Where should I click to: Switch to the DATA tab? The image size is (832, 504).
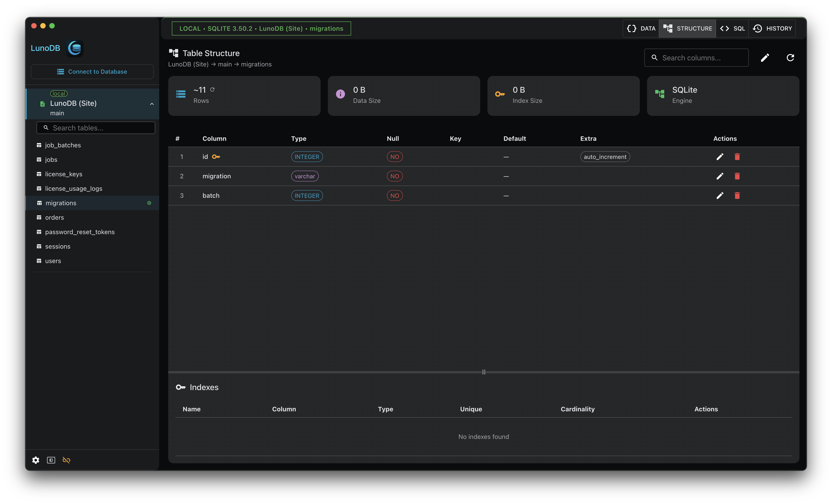click(x=641, y=28)
